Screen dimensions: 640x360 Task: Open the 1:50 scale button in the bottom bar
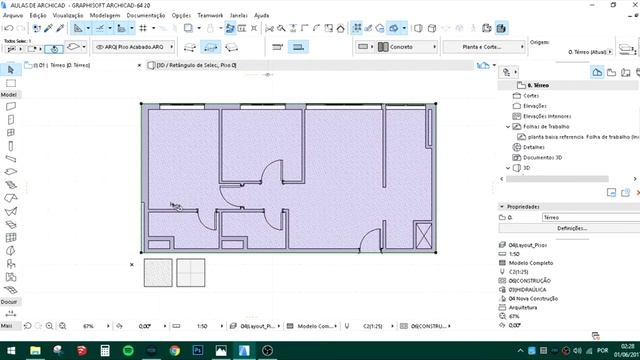pyautogui.click(x=202, y=326)
